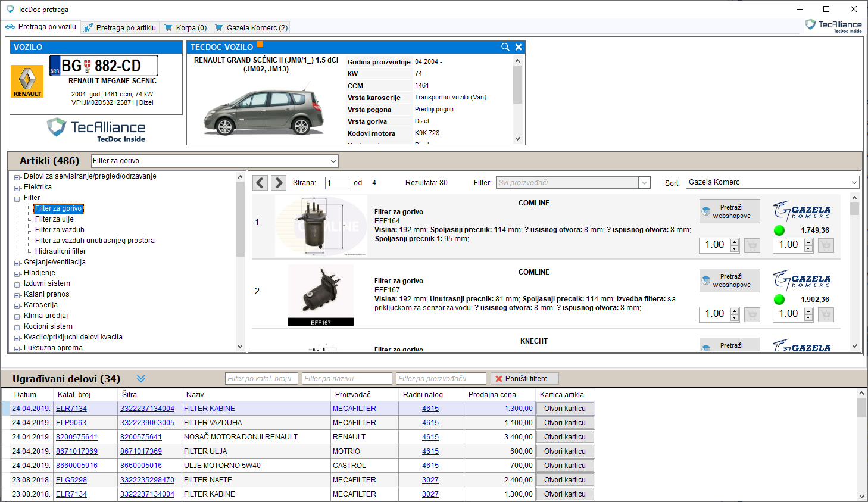Image resolution: width=868 pixels, height=502 pixels.
Task: Increase Gazela Komerc quantity for EFF167
Action: [x=808, y=311]
